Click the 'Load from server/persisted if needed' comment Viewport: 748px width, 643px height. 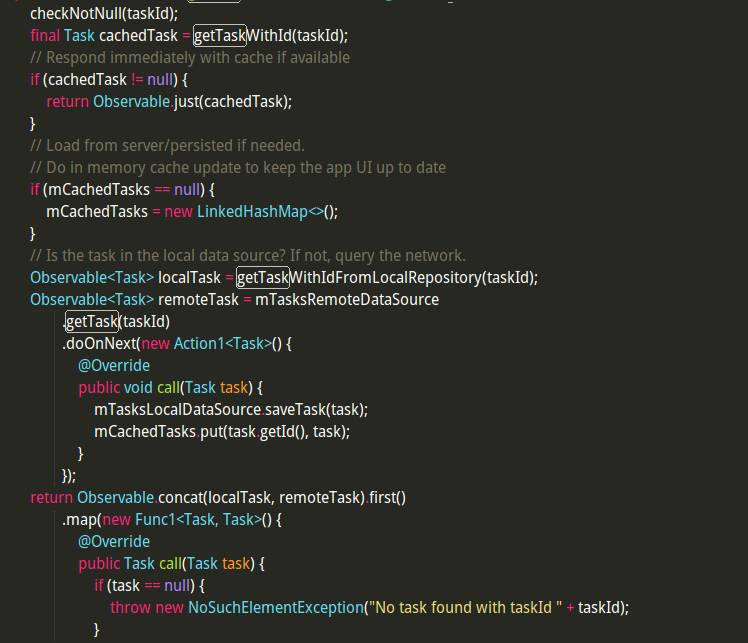[x=167, y=145]
